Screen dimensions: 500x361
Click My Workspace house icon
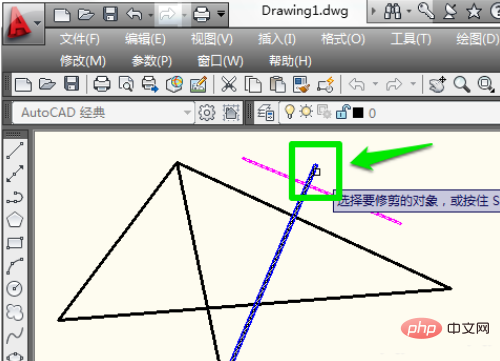tap(231, 113)
